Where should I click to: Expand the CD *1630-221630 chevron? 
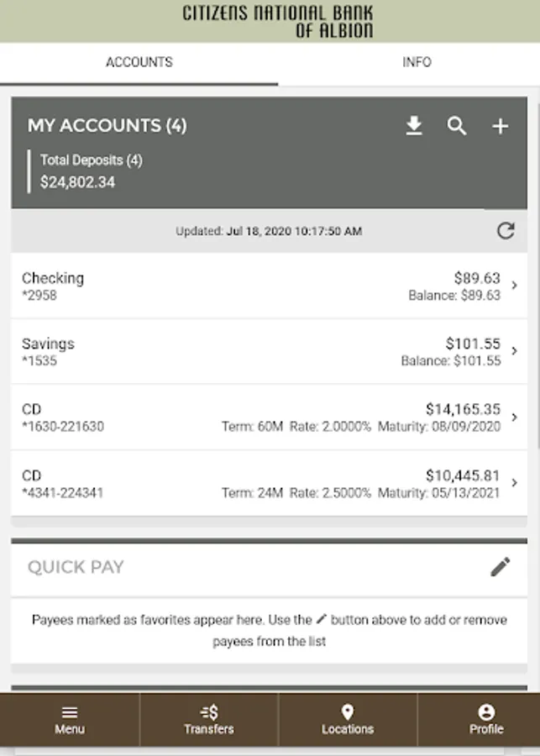[x=515, y=417]
